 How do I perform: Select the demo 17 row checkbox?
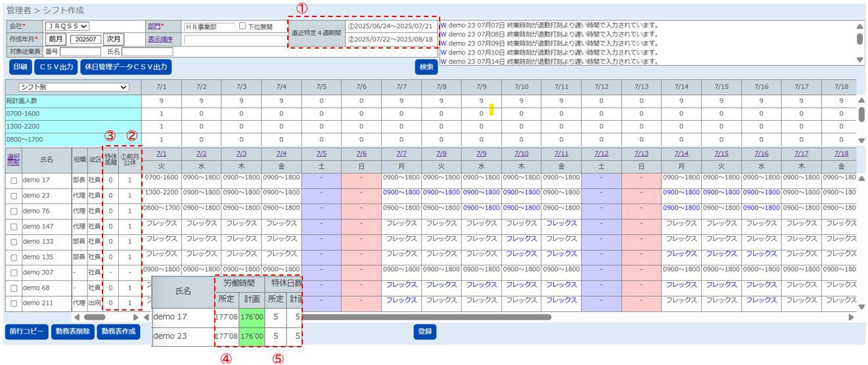click(14, 181)
